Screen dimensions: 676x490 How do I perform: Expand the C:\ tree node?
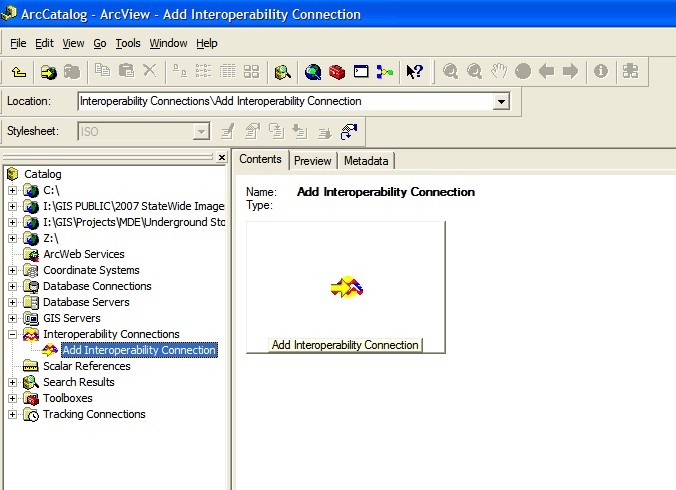(x=13, y=190)
